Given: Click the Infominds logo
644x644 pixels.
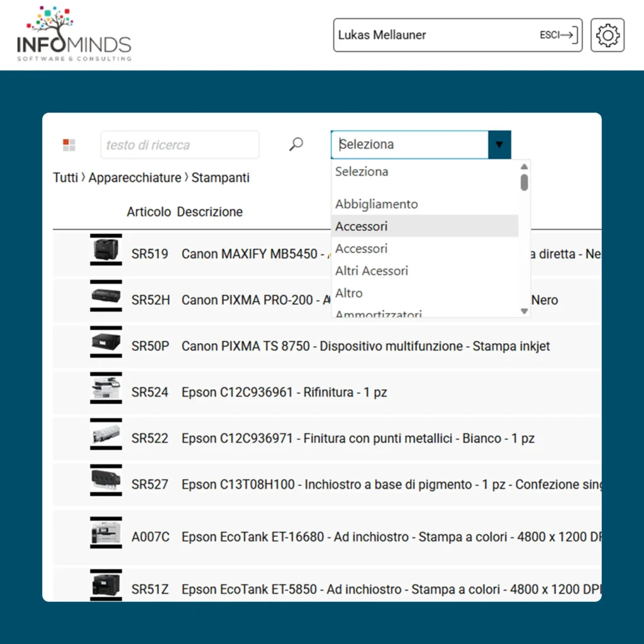Looking at the screenshot, I should pyautogui.click(x=74, y=35).
